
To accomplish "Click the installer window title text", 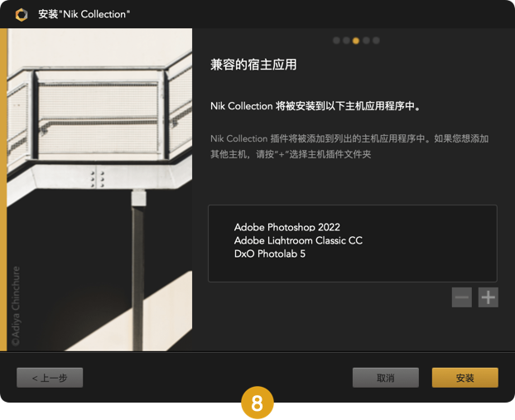I will click(x=84, y=14).
